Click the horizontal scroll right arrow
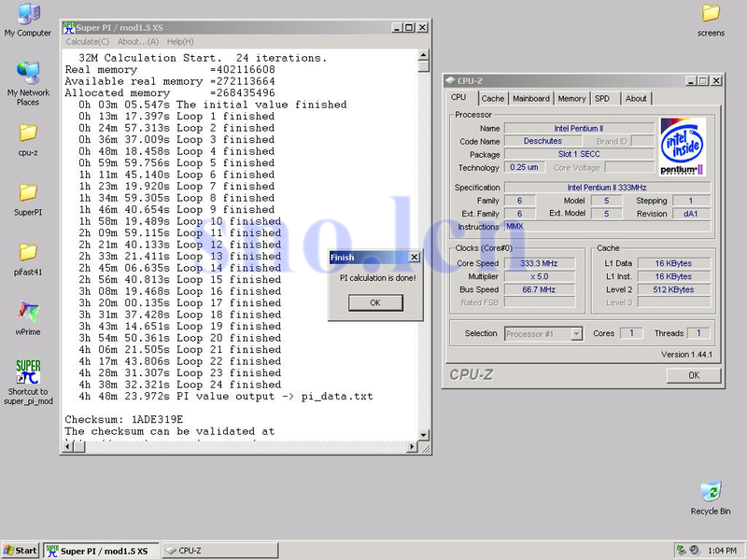This screenshot has height=560, width=747. (412, 447)
